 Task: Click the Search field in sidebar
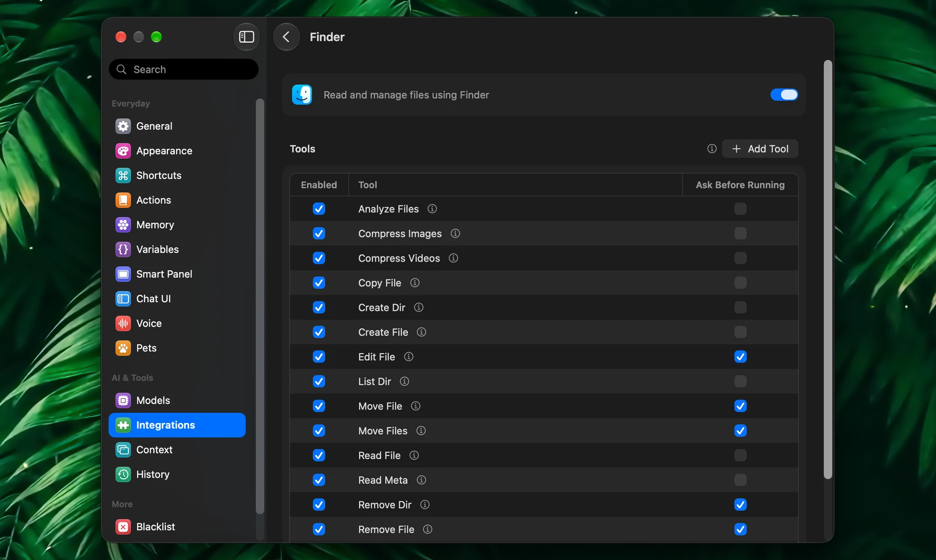(x=184, y=69)
